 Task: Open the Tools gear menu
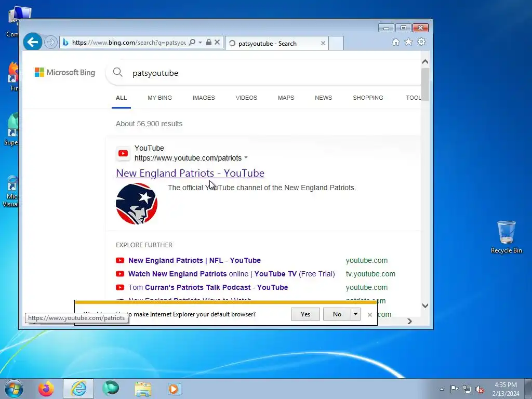(421, 42)
